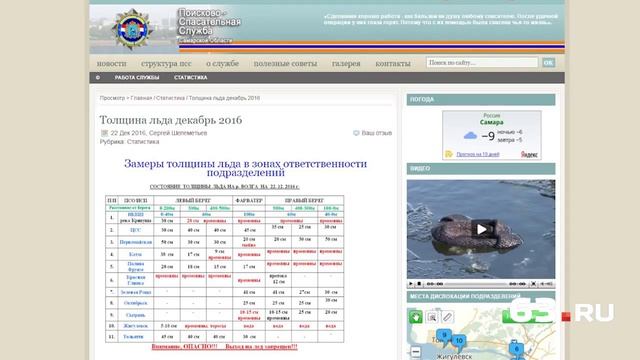Image resolution: width=640 pixels, height=360 pixels.
Task: Open the Поляна Фрунзе row link
Action: click(x=136, y=267)
